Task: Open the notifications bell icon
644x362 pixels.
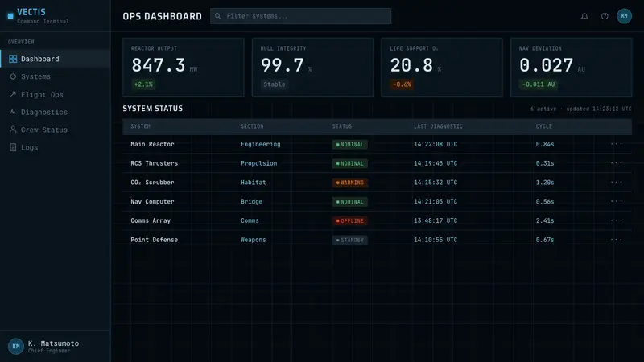Action: [584, 16]
